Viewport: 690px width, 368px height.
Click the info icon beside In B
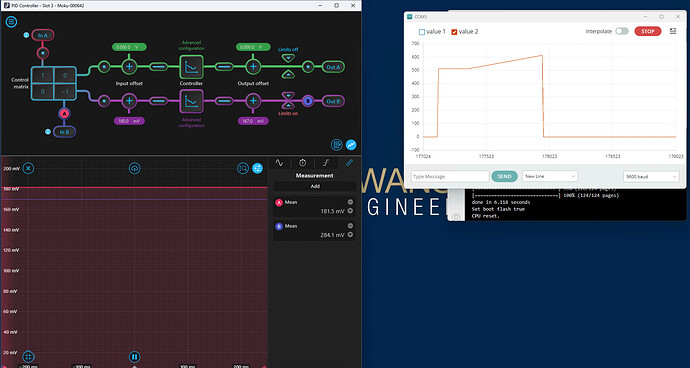pyautogui.click(x=48, y=131)
